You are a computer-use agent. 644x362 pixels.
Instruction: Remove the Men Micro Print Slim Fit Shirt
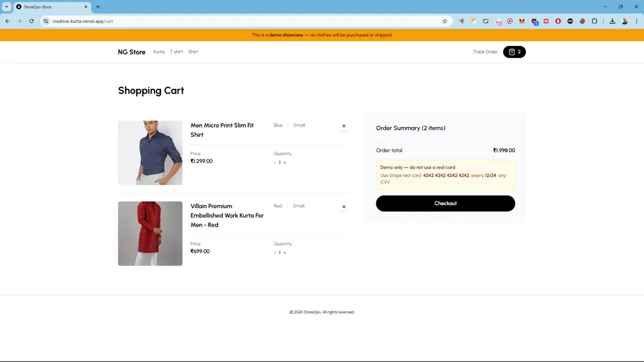coord(344,126)
